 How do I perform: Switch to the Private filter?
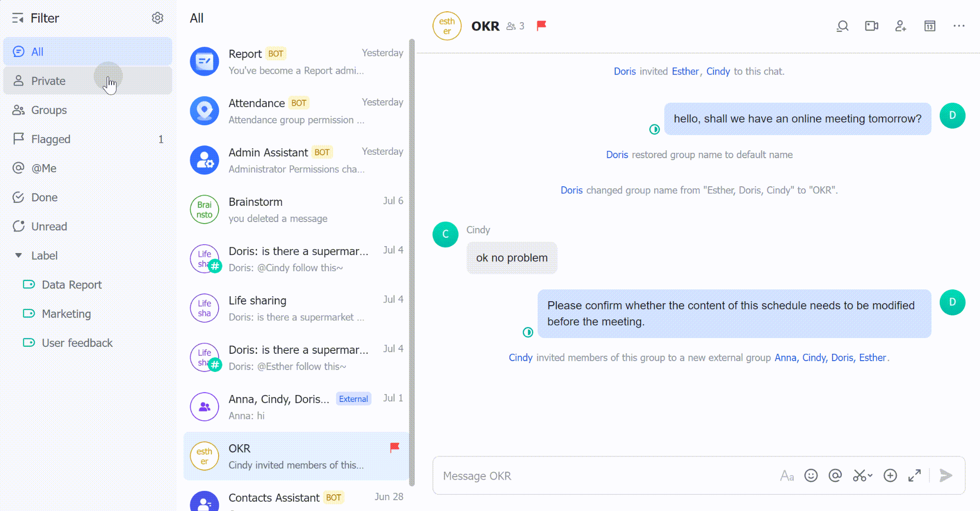point(48,81)
